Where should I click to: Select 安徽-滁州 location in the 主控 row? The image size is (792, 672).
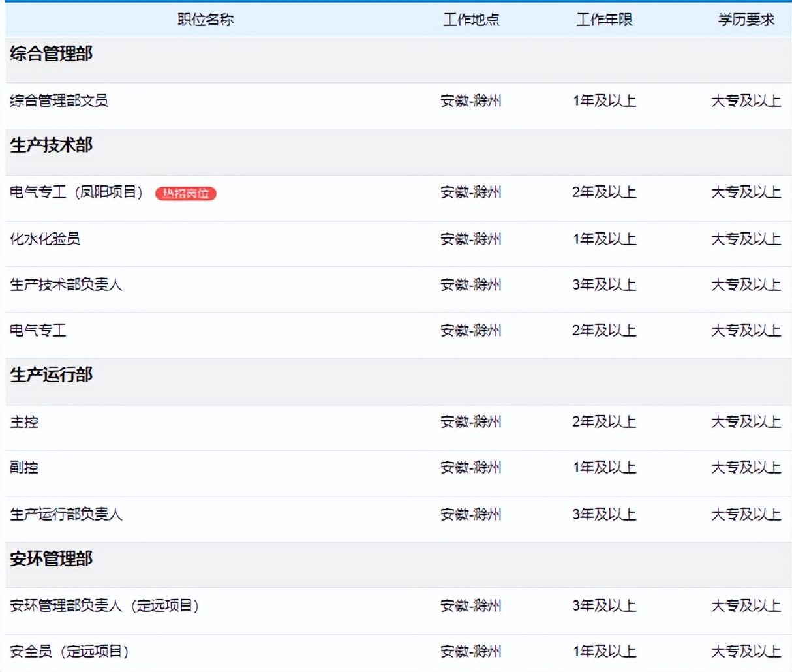[x=471, y=422]
